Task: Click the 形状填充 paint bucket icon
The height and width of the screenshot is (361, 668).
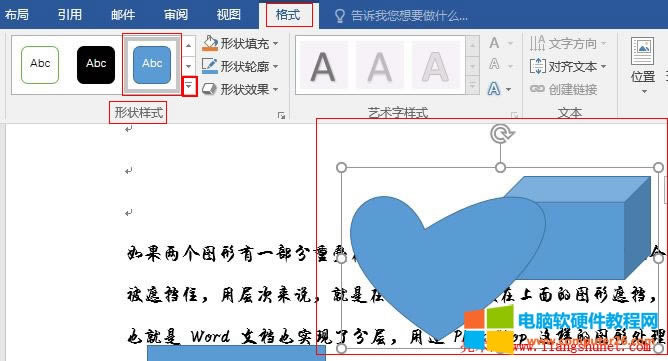Action: [x=210, y=43]
